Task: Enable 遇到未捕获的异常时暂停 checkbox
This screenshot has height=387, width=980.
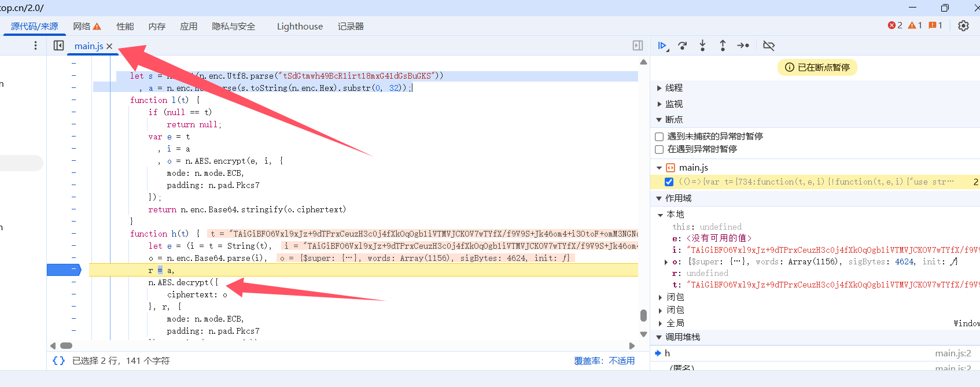Action: (x=659, y=137)
